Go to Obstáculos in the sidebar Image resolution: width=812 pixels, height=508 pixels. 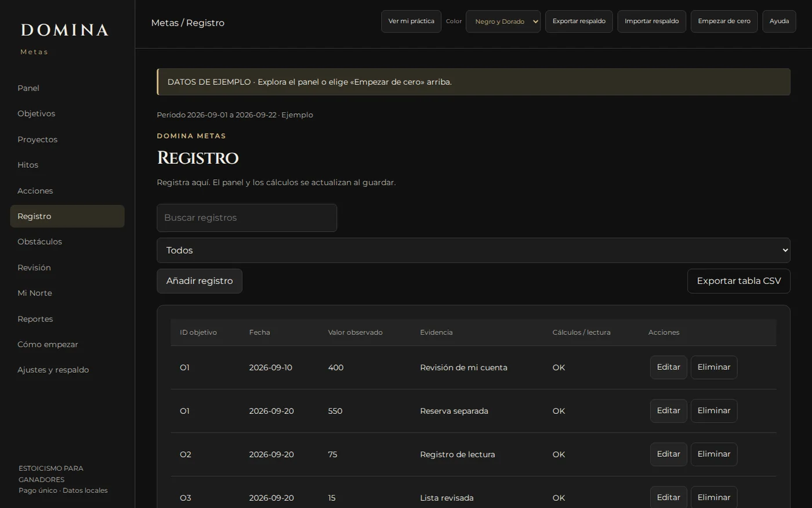[67, 242]
